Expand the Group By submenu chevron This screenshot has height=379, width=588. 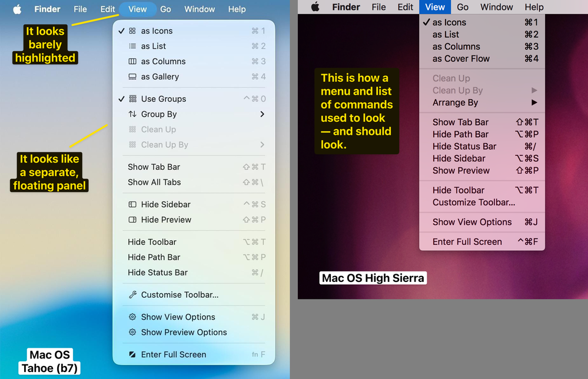(262, 114)
